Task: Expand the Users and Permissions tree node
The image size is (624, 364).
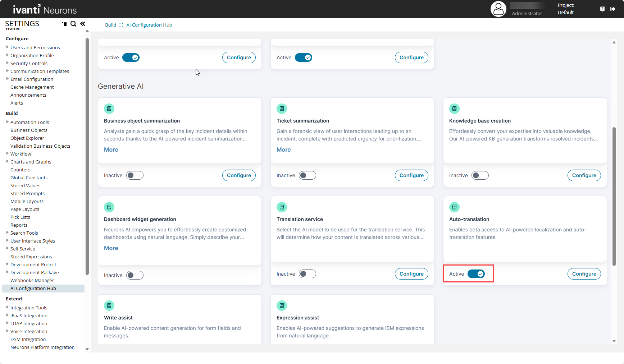Action: (x=8, y=47)
